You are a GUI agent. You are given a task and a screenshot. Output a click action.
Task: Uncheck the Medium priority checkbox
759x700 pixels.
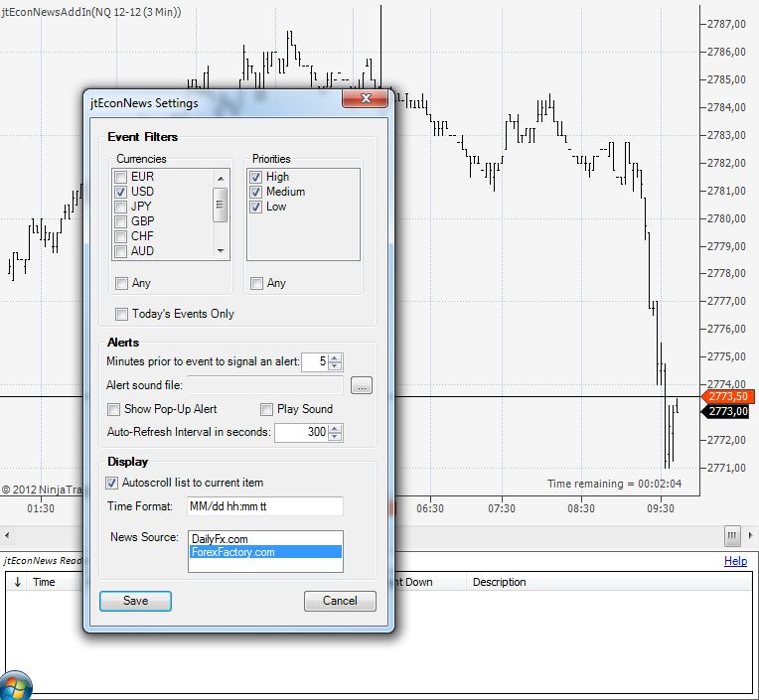[x=256, y=192]
